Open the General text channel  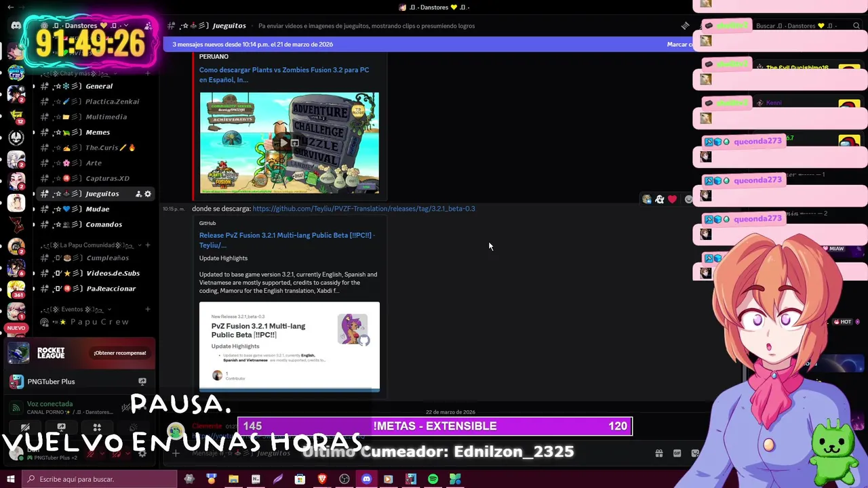tap(95, 86)
